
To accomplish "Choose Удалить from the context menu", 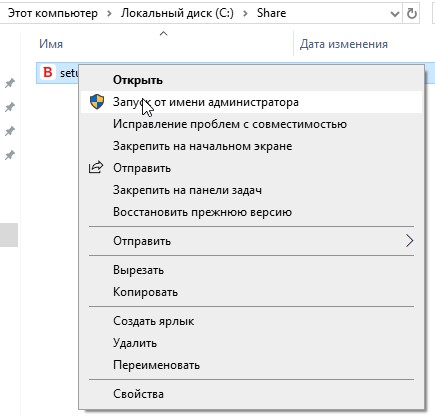I will pyautogui.click(x=251, y=343).
